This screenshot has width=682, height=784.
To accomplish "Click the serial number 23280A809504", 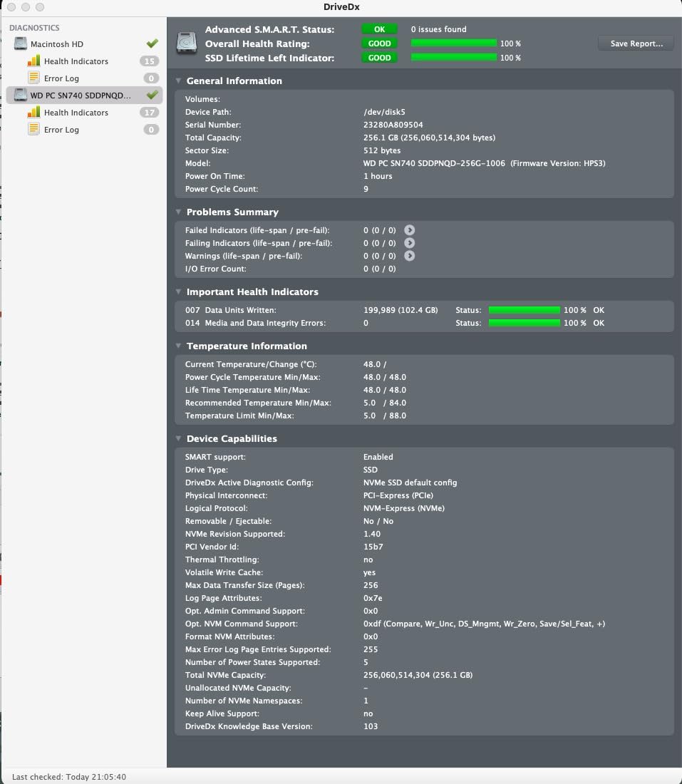I will (x=393, y=125).
